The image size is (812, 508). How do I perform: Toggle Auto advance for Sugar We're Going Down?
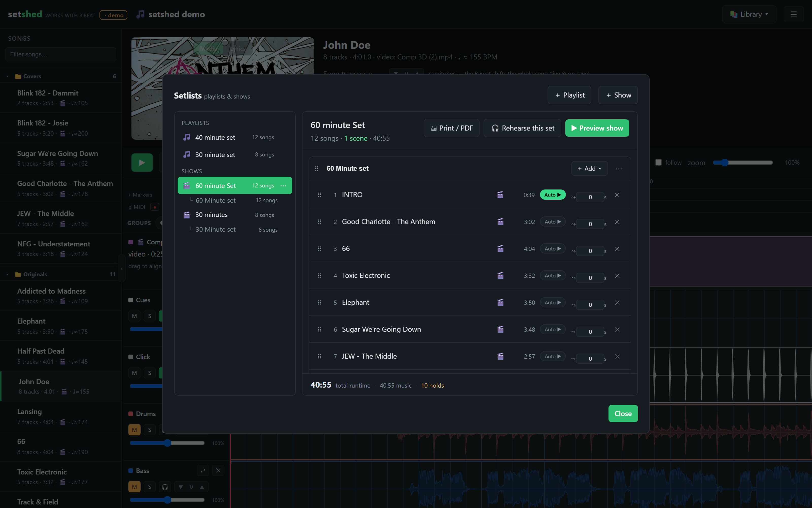[553, 329]
